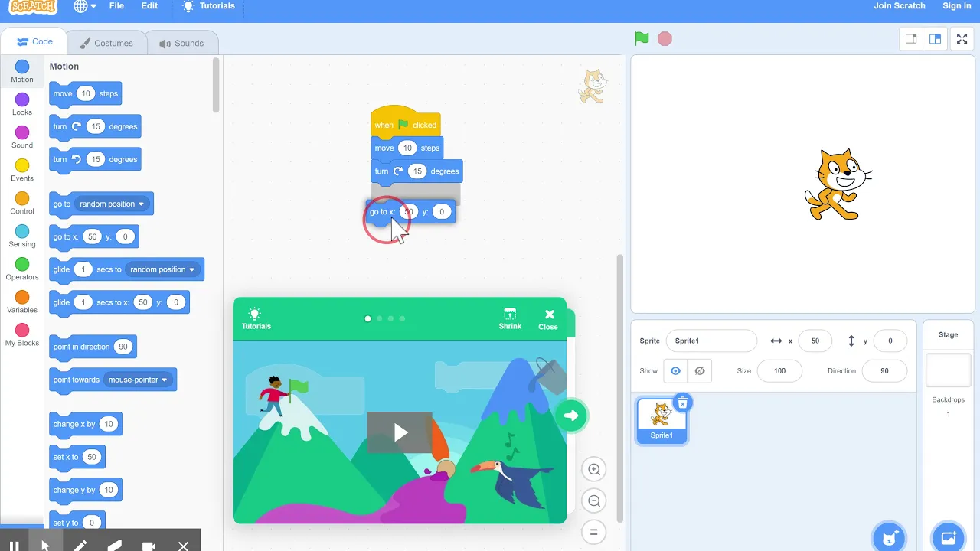Play the tutorial video
The image size is (980, 551).
[x=400, y=432]
